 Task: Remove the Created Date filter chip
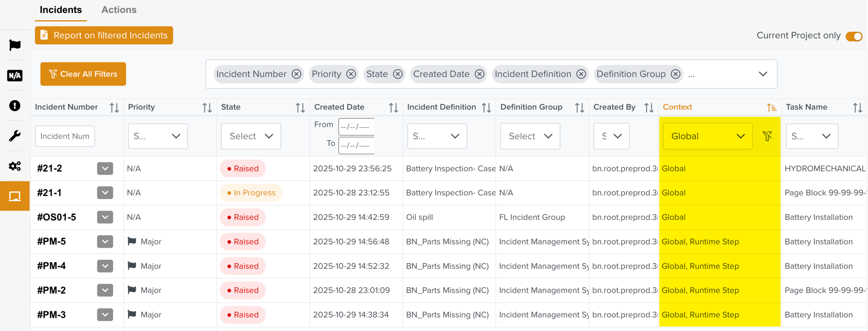479,74
